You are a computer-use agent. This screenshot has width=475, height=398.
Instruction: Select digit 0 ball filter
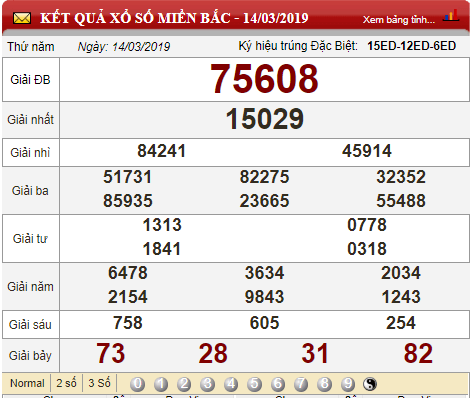137,384
